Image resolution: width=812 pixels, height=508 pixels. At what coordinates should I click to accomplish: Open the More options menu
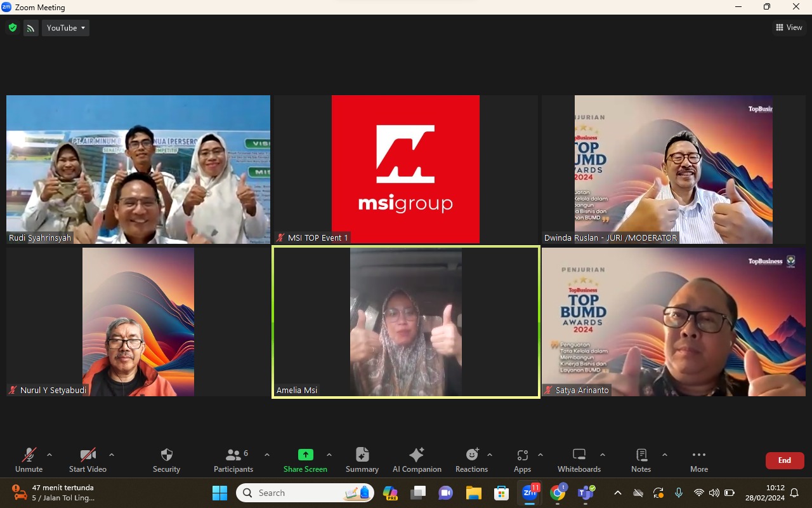699,460
